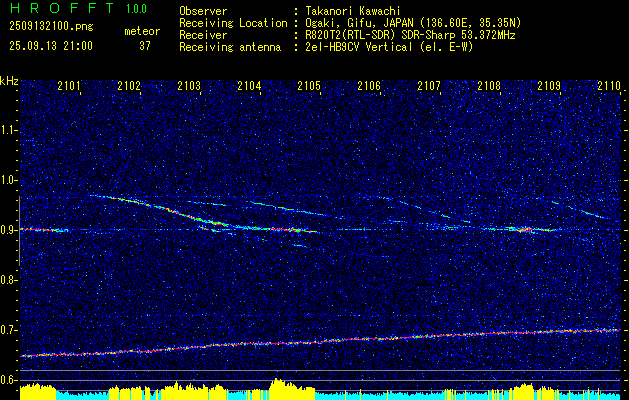This screenshot has width=629, height=400.
Task: Click the 2107 time marker
Action: point(429,85)
